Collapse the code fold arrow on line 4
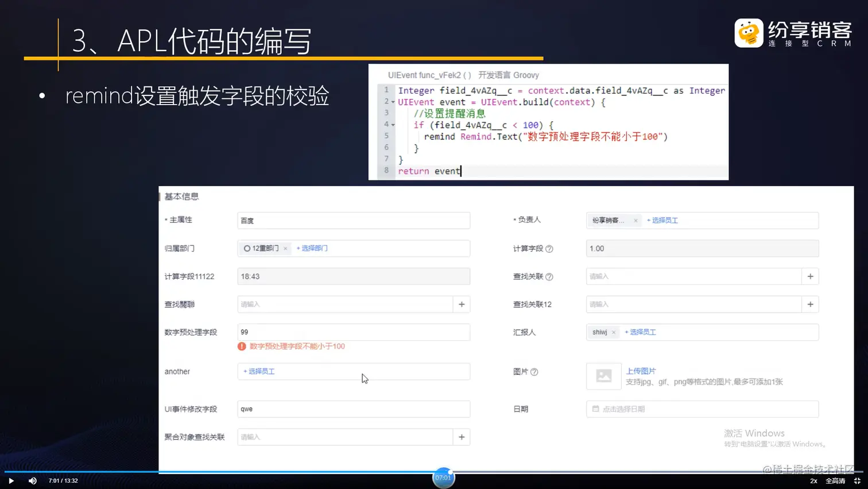Screen dimensions: 868x489 [x=393, y=125]
